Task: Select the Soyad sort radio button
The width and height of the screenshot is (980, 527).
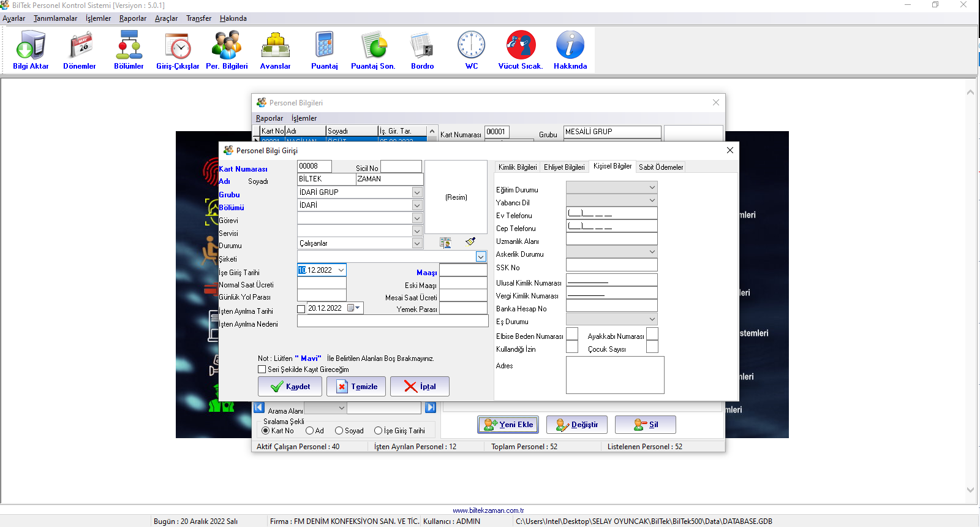Action: tap(339, 431)
